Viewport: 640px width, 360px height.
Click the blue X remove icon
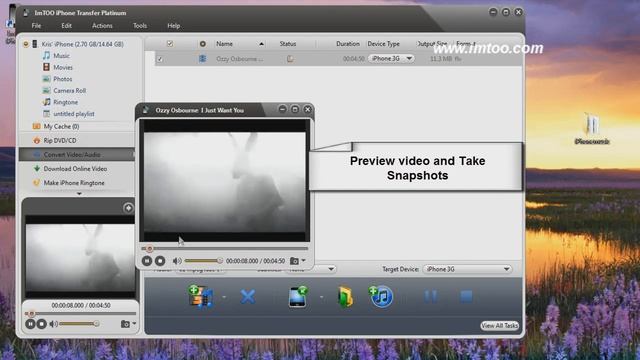pyautogui.click(x=248, y=296)
